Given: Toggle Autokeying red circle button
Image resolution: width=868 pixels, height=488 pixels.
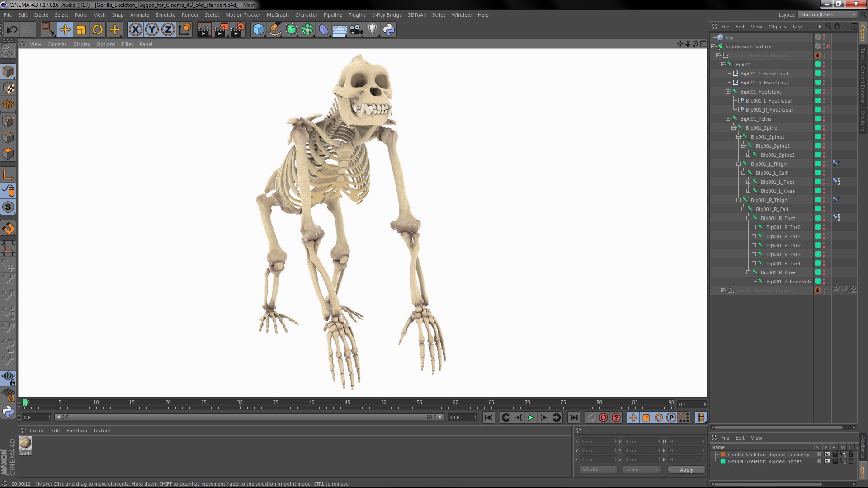Looking at the screenshot, I should tap(603, 418).
